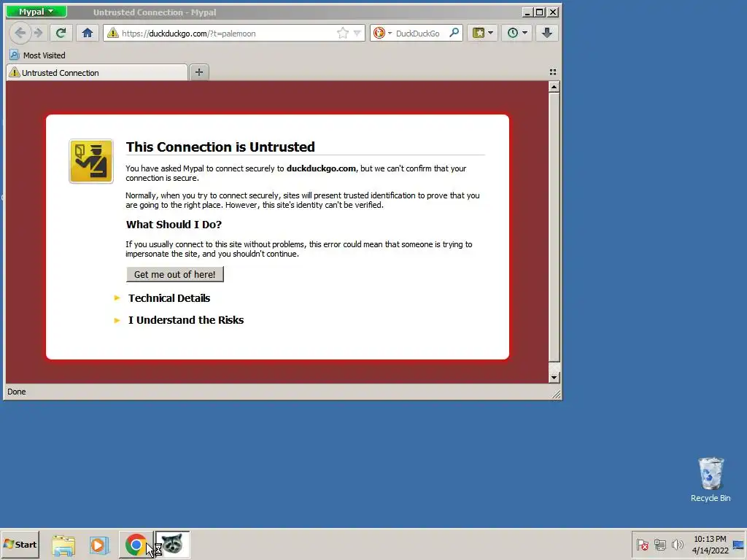Image resolution: width=747 pixels, height=560 pixels.
Task: Open the downloads arrow button
Action: [547, 33]
